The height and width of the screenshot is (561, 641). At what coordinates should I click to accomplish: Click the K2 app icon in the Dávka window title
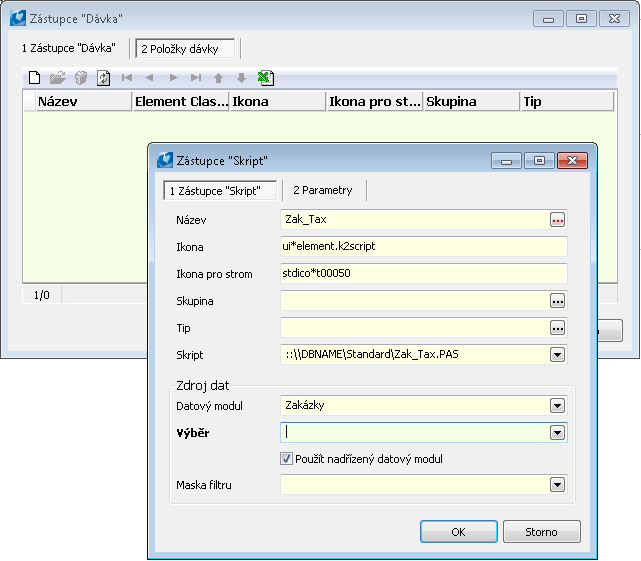pos(18,18)
